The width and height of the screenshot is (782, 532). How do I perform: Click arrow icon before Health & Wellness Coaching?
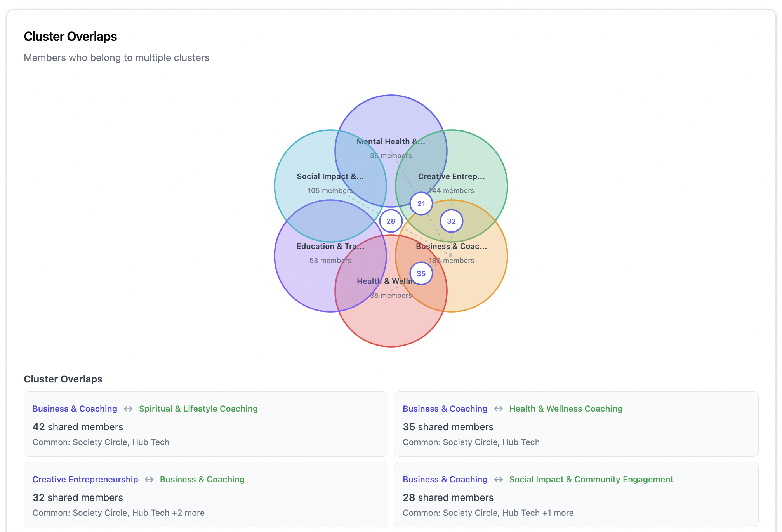pyautogui.click(x=498, y=409)
